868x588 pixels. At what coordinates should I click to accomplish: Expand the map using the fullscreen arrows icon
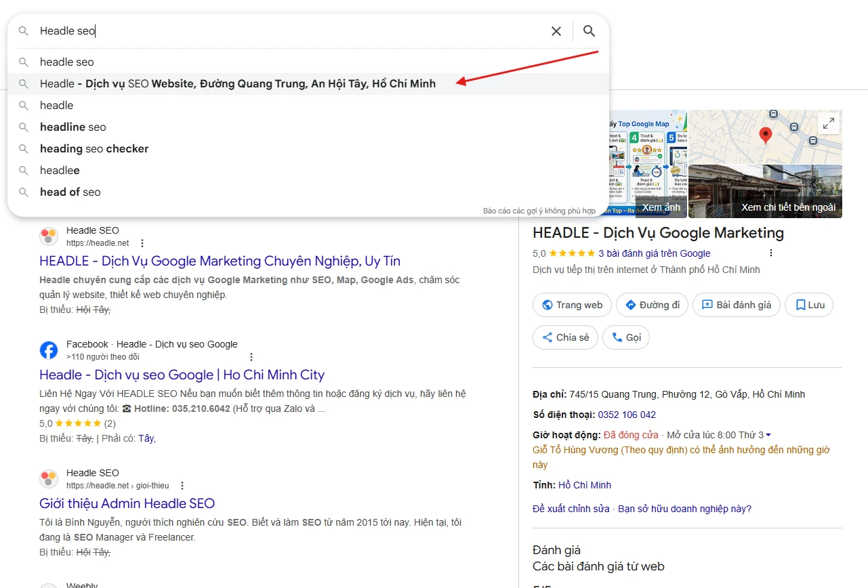click(828, 123)
